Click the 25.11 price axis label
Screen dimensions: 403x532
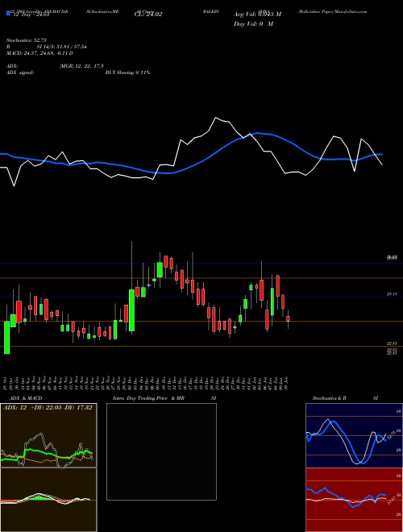pyautogui.click(x=392, y=294)
